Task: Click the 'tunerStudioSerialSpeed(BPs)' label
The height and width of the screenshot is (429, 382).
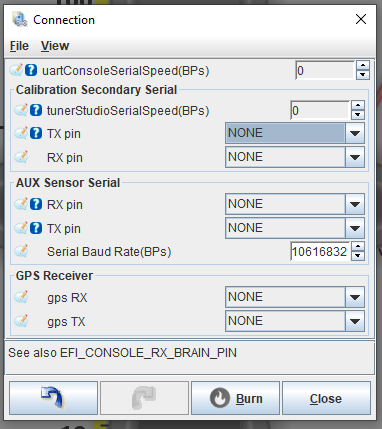Action: [x=128, y=110]
